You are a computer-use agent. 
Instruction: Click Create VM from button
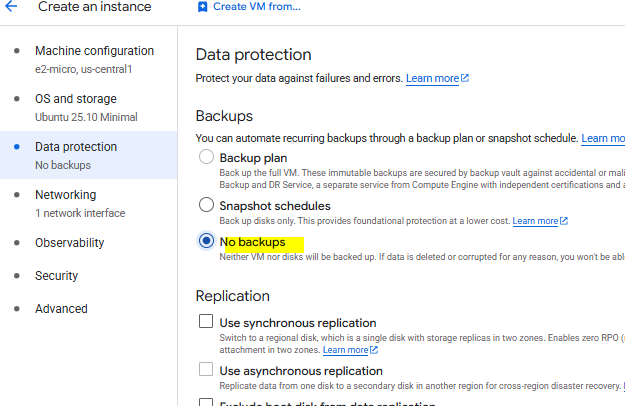point(256,7)
